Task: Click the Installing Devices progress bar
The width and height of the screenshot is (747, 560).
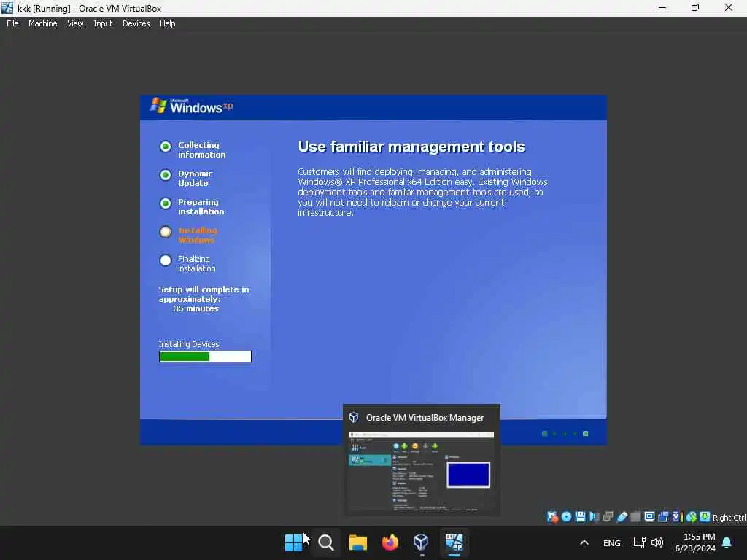Action: pos(205,357)
